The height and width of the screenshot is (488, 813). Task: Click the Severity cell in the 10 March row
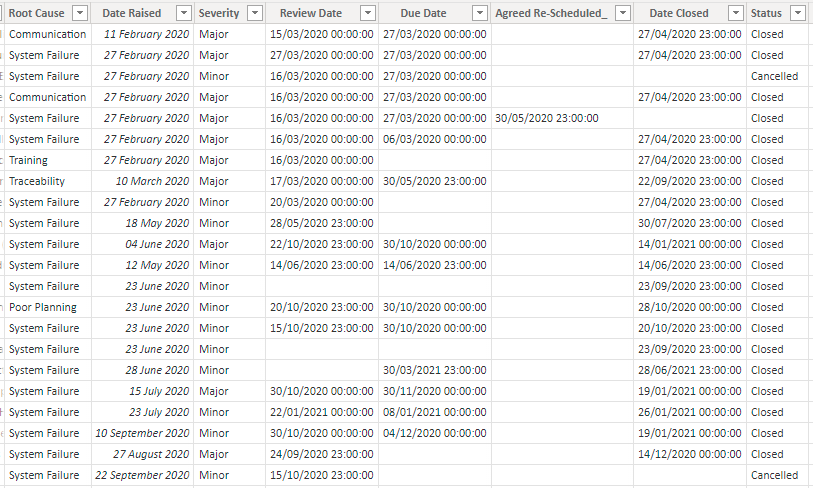click(x=230, y=181)
